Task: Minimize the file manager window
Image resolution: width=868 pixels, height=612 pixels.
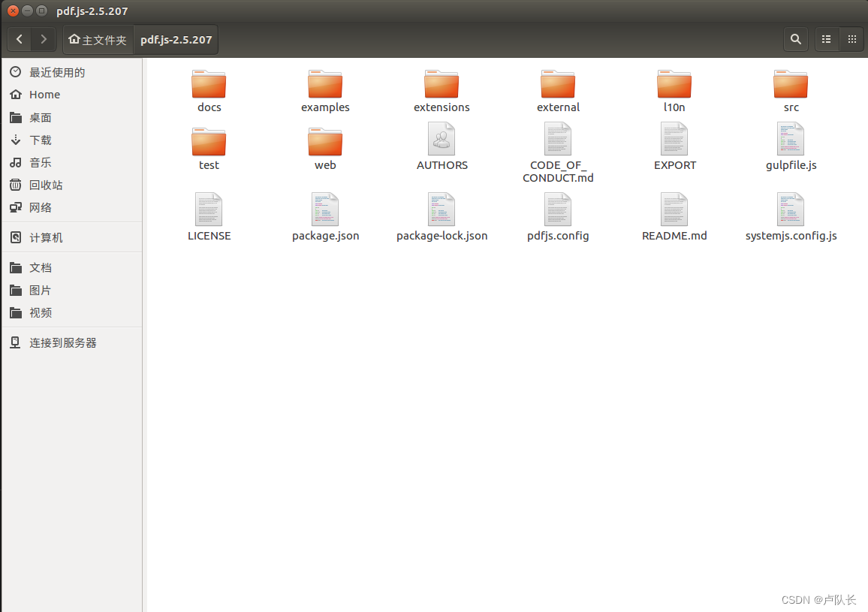Action: point(27,11)
